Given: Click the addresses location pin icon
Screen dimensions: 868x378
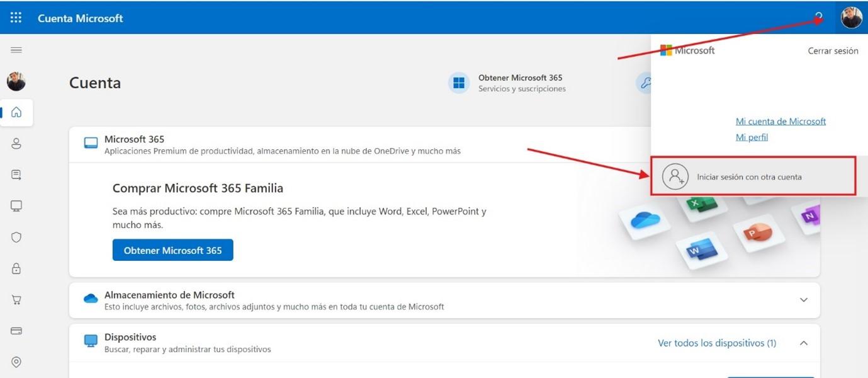Looking at the screenshot, I should pos(16,362).
